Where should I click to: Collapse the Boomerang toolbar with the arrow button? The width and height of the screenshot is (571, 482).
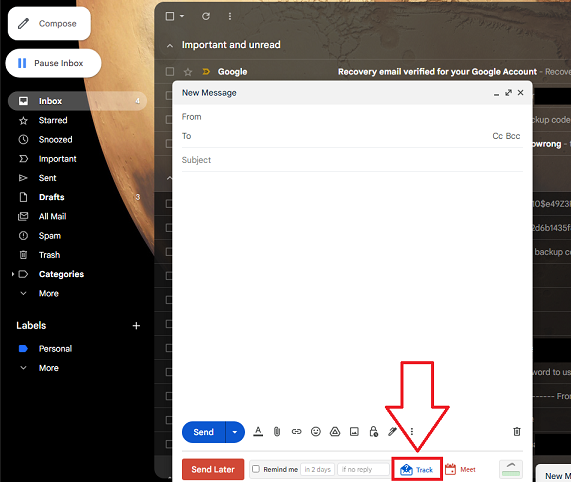(511, 469)
